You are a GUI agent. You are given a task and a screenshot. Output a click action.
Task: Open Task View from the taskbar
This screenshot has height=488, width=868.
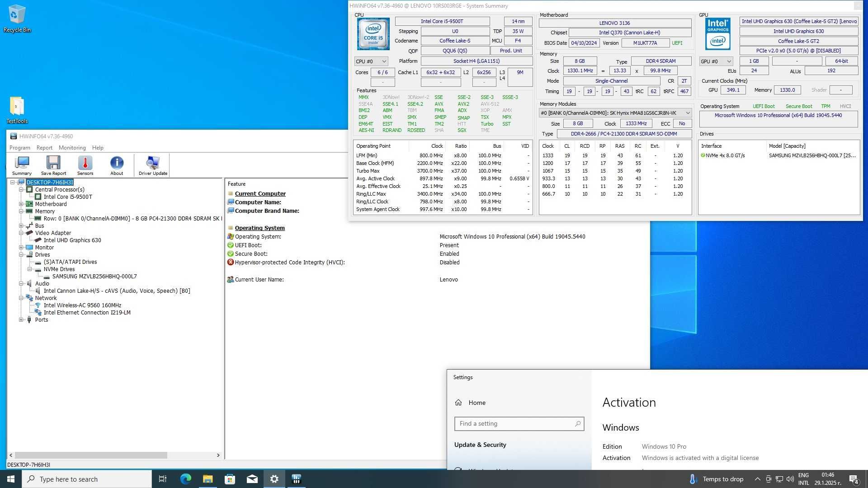pos(163,479)
